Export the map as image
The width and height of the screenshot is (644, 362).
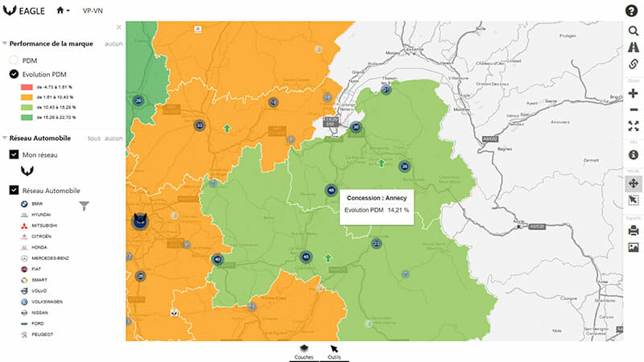(634, 247)
